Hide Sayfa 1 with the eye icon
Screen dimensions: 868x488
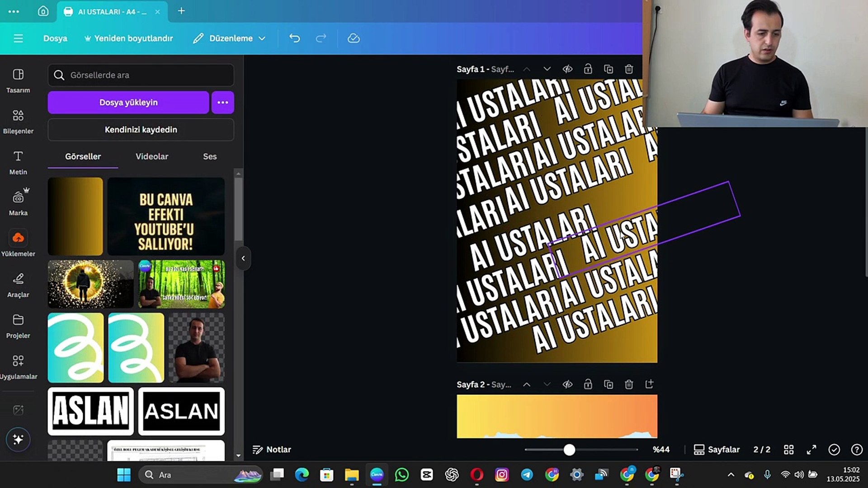[568, 69]
